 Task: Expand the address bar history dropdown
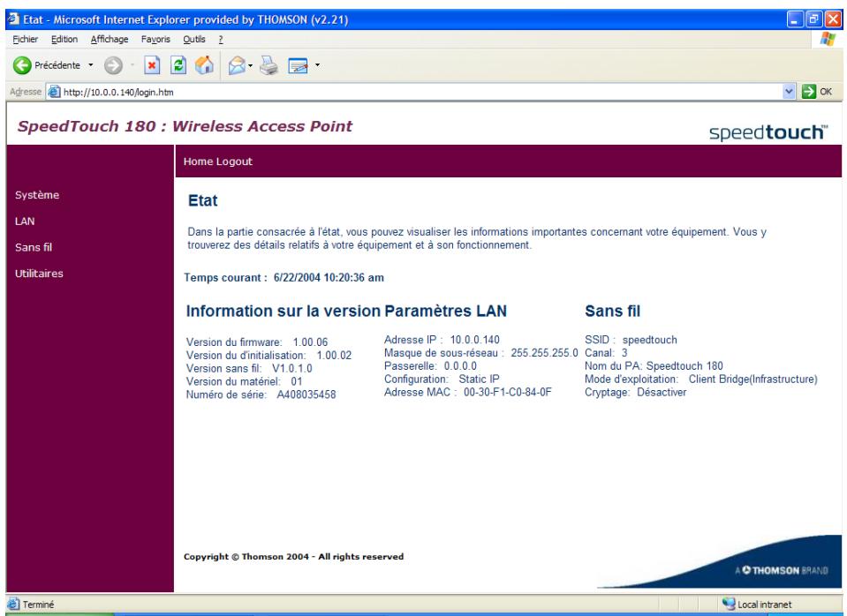(789, 92)
